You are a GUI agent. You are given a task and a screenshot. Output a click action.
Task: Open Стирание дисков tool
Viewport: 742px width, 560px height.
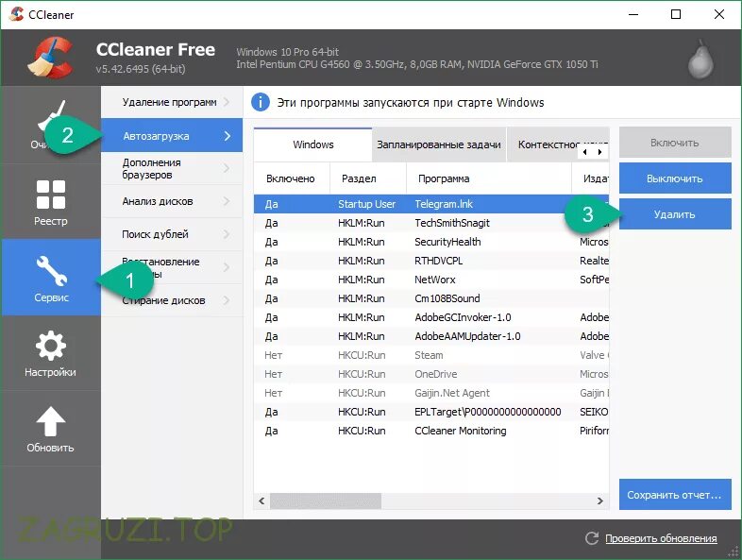(x=172, y=300)
